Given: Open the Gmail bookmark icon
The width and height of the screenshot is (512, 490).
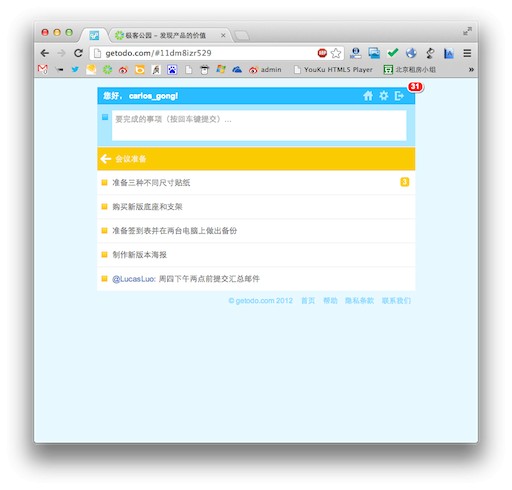Looking at the screenshot, I should pyautogui.click(x=43, y=69).
